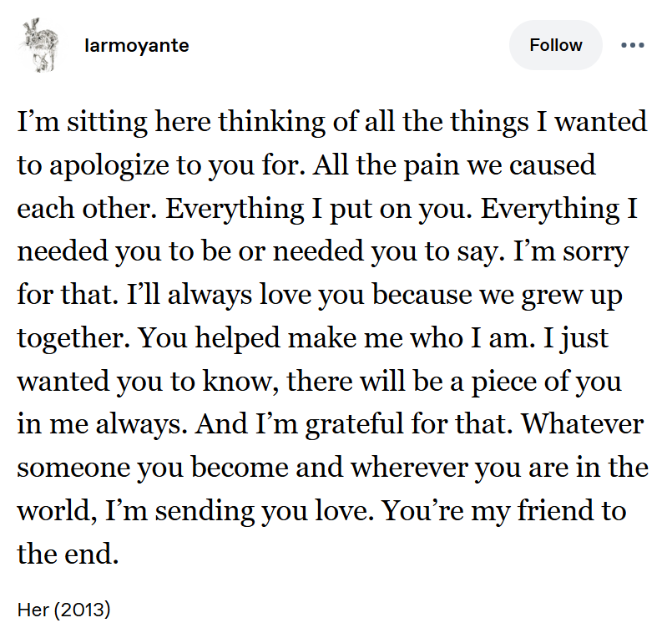Click the line starting "together. You helped"
This screenshot has height=643, width=672.
315,338
